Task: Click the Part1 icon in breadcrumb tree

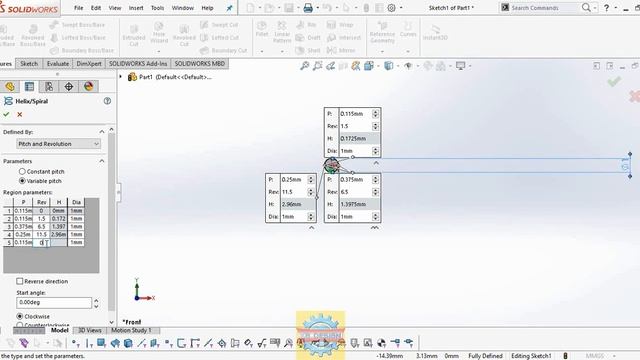Action: tap(132, 77)
